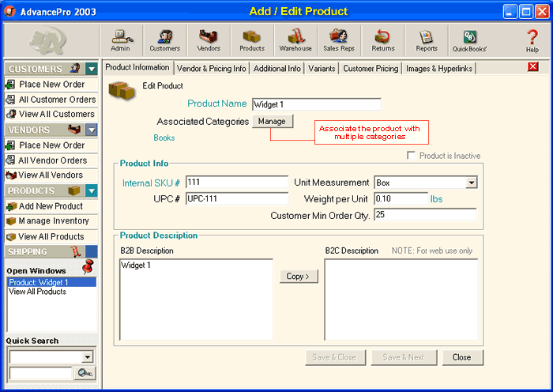Close the product form with red X
Viewport: 553px width, 392px height.
point(533,66)
